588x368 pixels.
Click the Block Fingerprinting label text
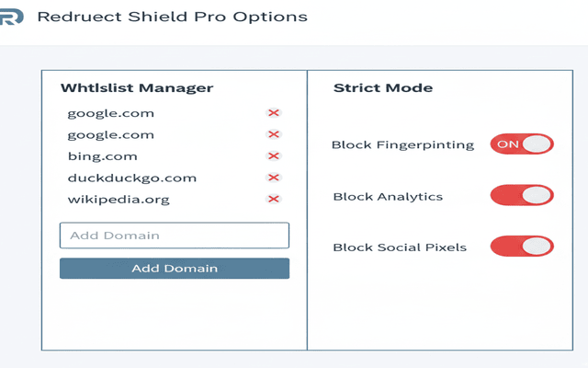point(402,145)
